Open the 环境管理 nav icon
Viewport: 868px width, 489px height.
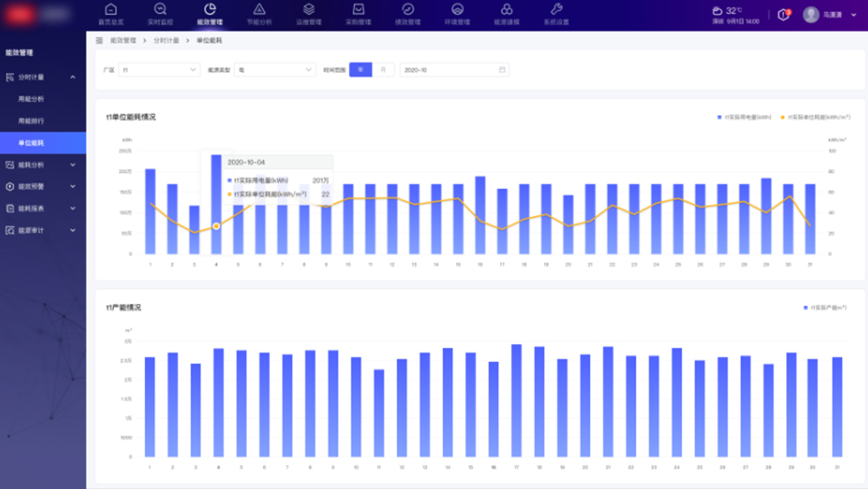(457, 10)
